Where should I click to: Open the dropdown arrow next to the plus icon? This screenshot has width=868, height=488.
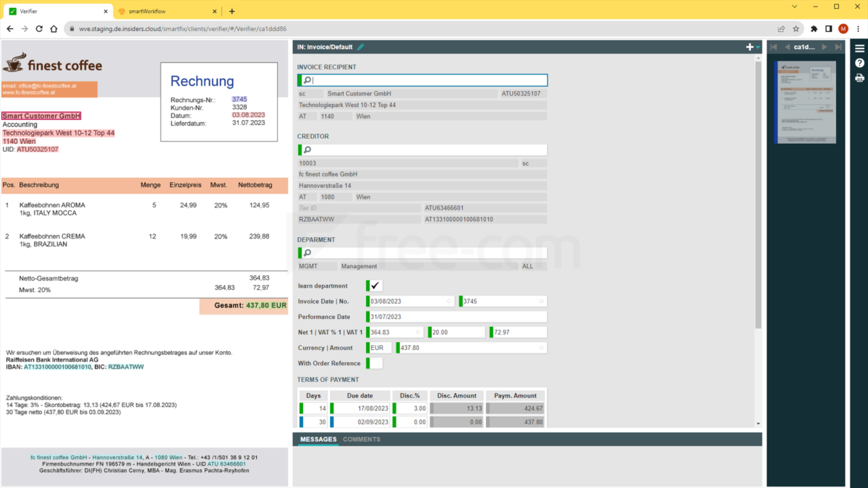757,46
